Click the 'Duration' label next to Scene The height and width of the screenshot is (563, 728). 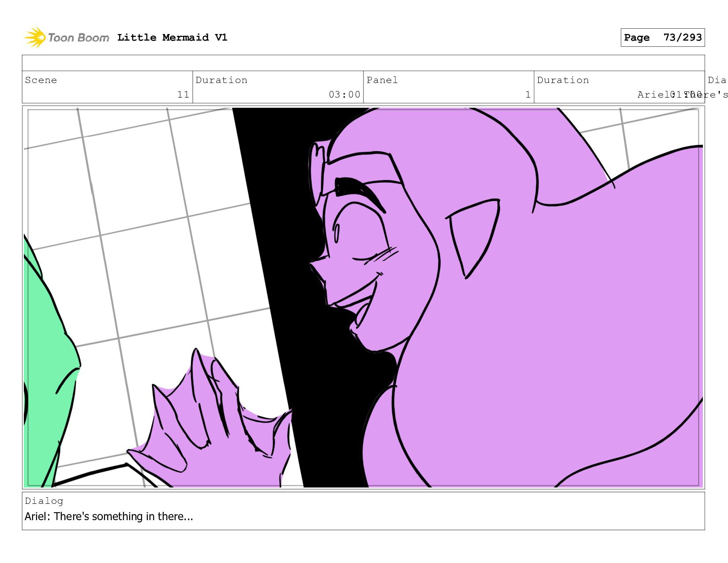221,80
